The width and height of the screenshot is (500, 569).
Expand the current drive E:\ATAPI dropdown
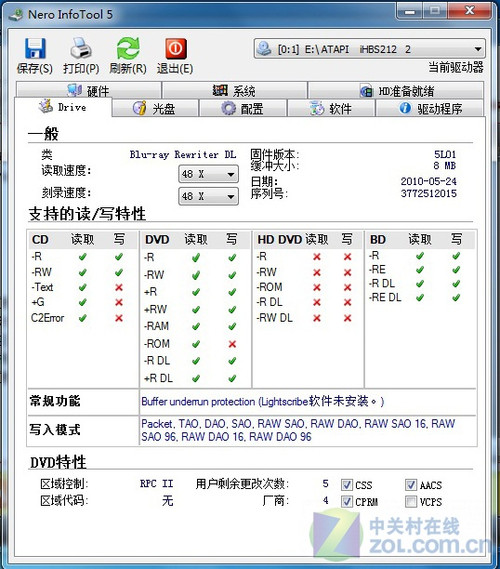pos(369,49)
